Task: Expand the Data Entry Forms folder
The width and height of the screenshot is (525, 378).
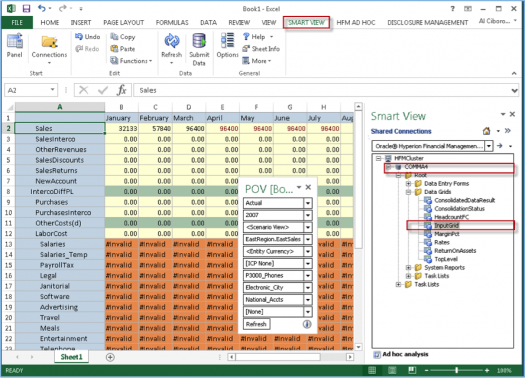Action: [x=408, y=183]
